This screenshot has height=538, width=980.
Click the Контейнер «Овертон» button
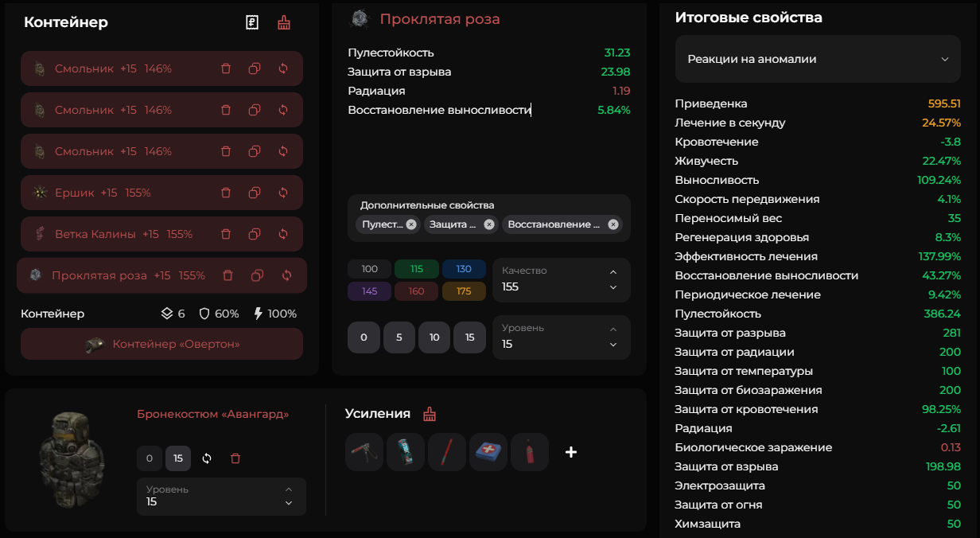(161, 344)
